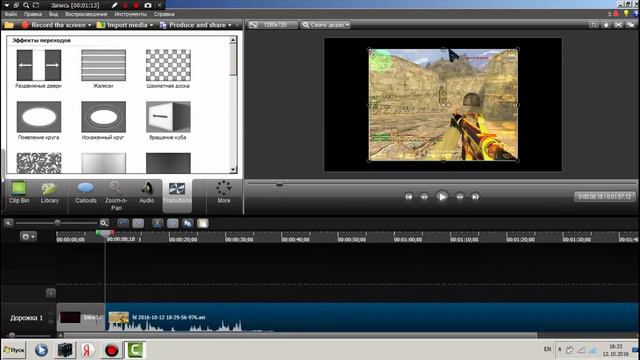Pause the recording in recorder bar
This screenshot has height=360, width=640.
(x=126, y=5)
